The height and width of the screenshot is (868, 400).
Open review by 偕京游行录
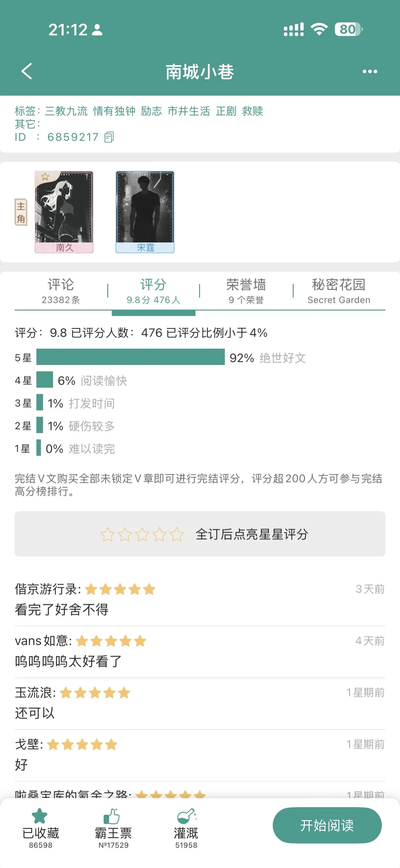(x=199, y=600)
